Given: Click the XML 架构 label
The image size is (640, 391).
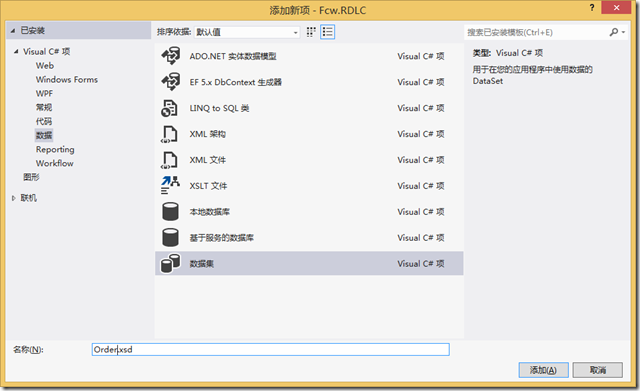Looking at the screenshot, I should click(x=207, y=134).
